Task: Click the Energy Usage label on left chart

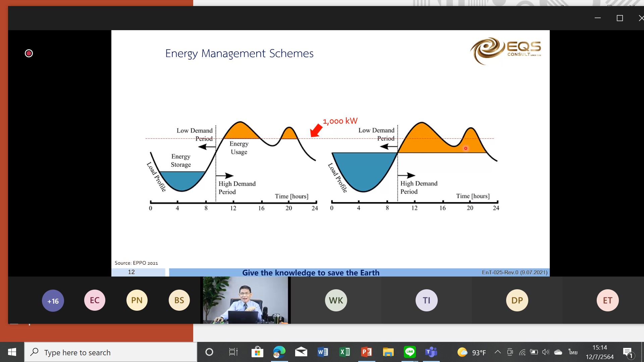Action: pyautogui.click(x=239, y=148)
